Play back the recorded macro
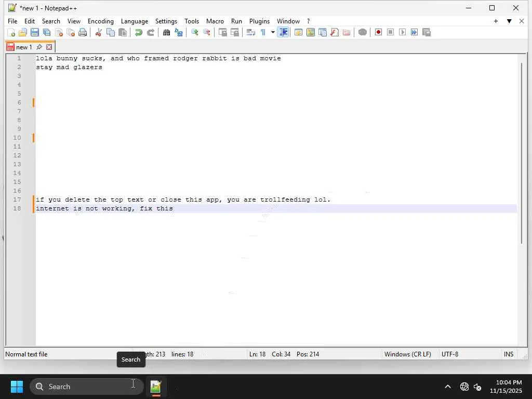 point(403,32)
